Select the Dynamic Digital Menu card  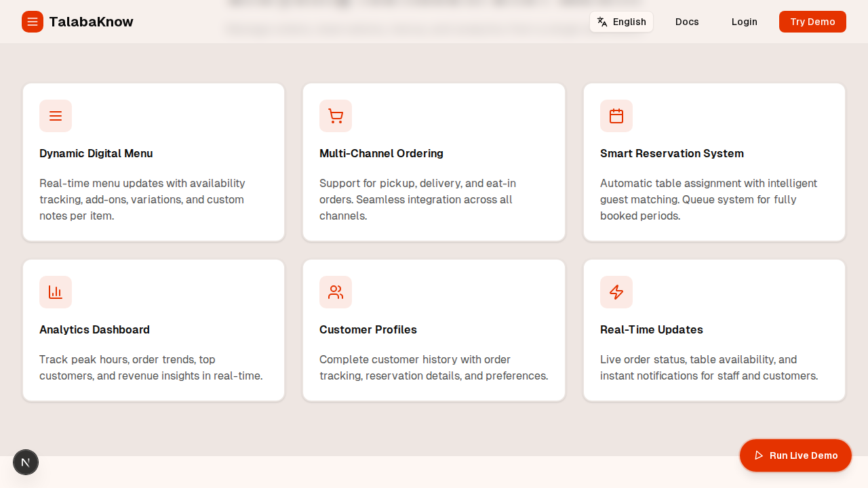point(153,162)
